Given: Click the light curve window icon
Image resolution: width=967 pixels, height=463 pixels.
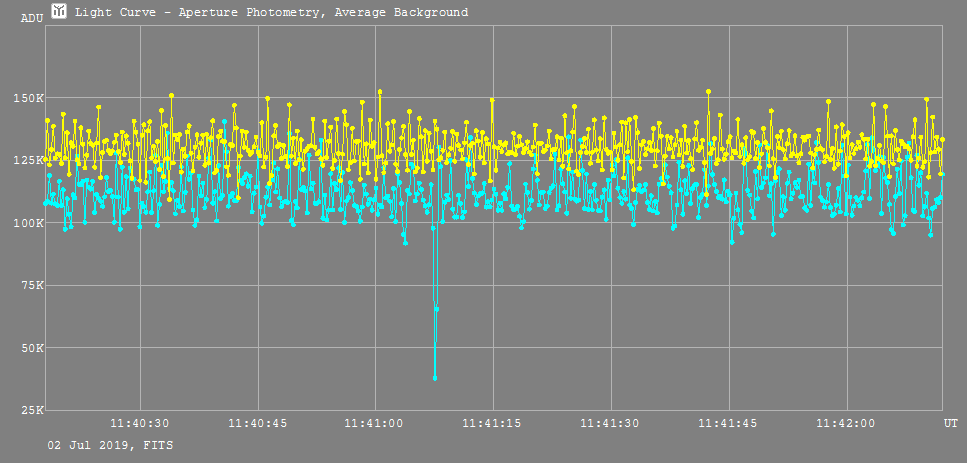Looking at the screenshot, I should tap(59, 11).
